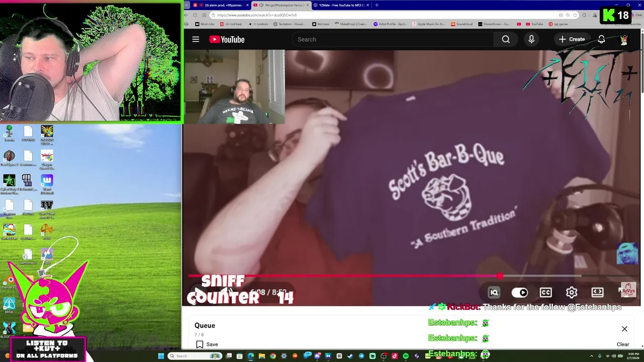644x362 pixels.
Task: Open the tab search dropdown in the browser
Action: click(187, 5)
